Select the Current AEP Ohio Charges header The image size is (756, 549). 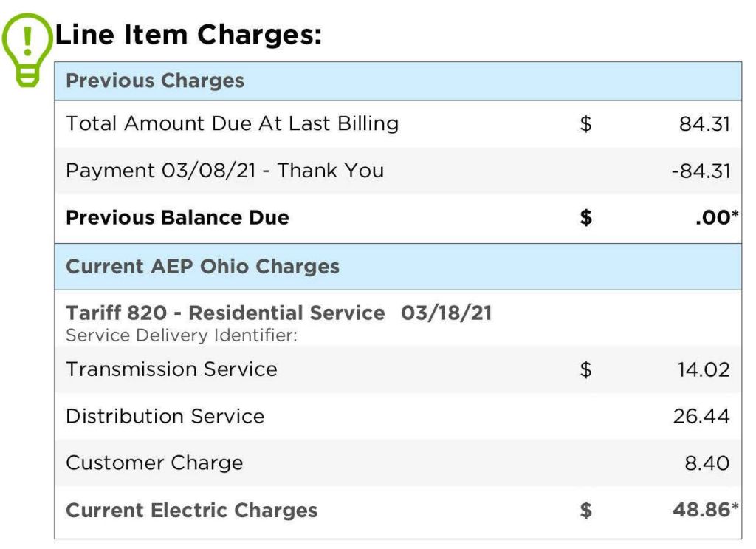pos(202,266)
